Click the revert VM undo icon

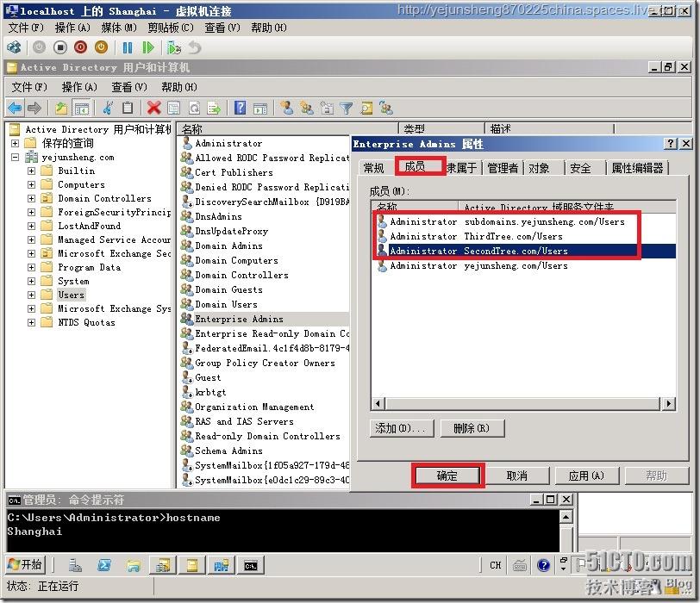click(195, 47)
